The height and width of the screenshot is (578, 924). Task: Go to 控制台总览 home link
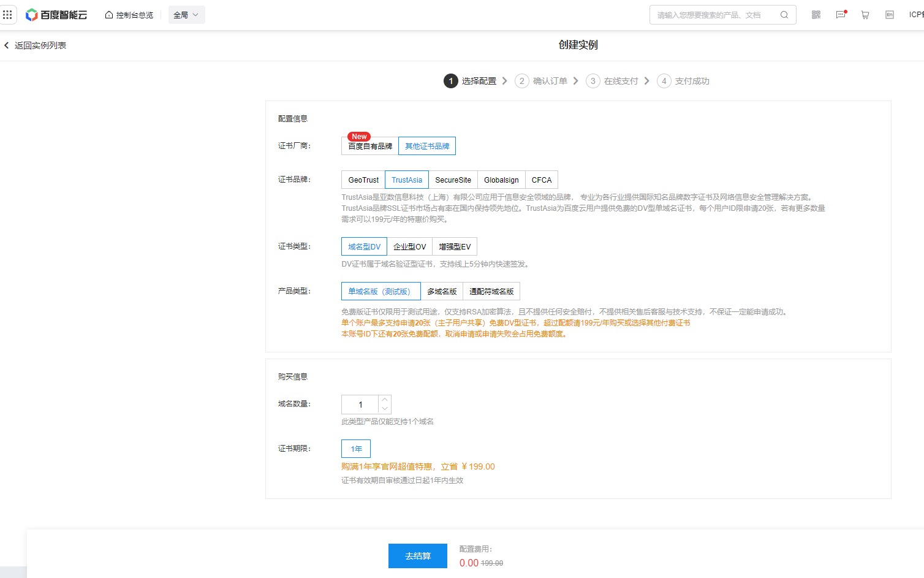129,15
